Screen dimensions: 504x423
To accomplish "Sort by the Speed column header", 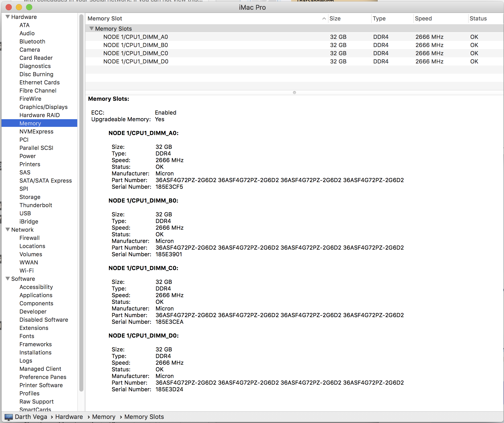I will click(x=423, y=18).
